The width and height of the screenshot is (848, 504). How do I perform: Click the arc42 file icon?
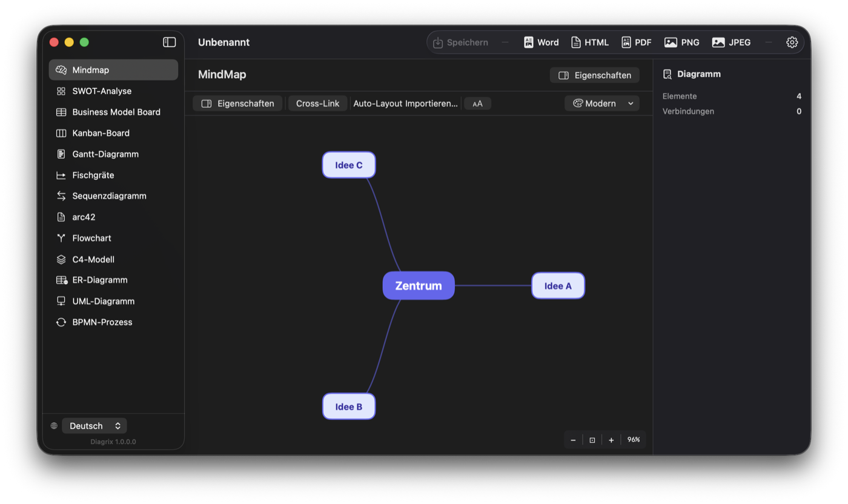tap(61, 217)
